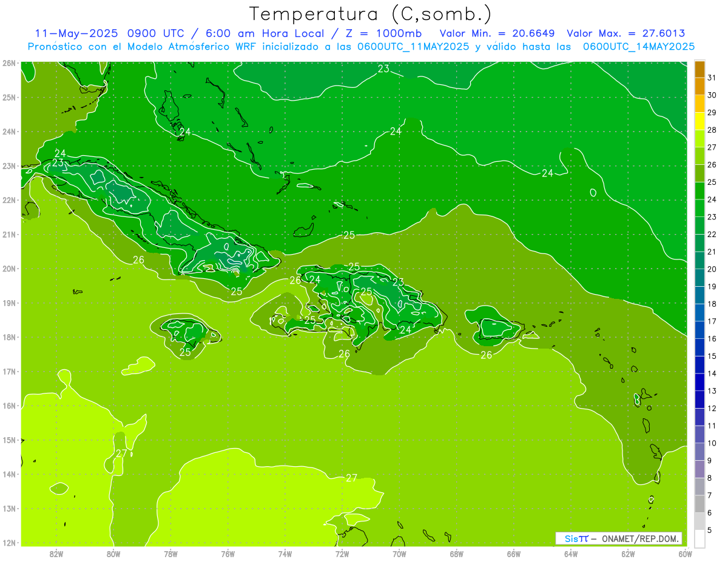
Task: Pick the blue colorbar swatch between 14 and 15
Action: tap(699, 365)
